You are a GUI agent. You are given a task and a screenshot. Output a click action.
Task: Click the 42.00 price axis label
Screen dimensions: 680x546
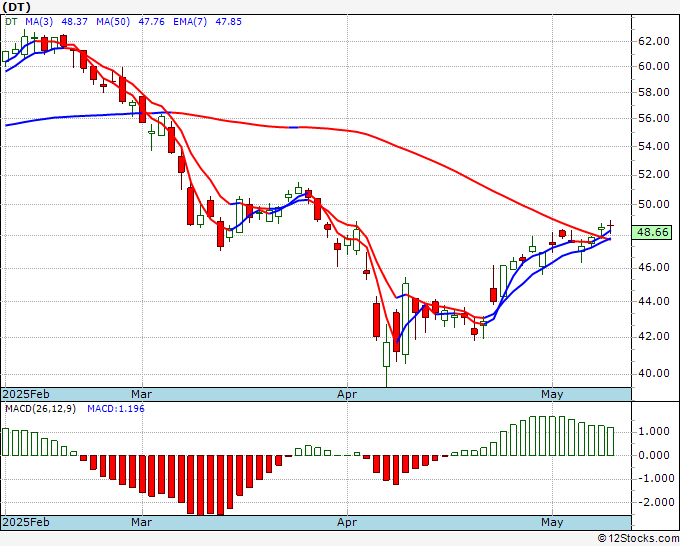(654, 337)
